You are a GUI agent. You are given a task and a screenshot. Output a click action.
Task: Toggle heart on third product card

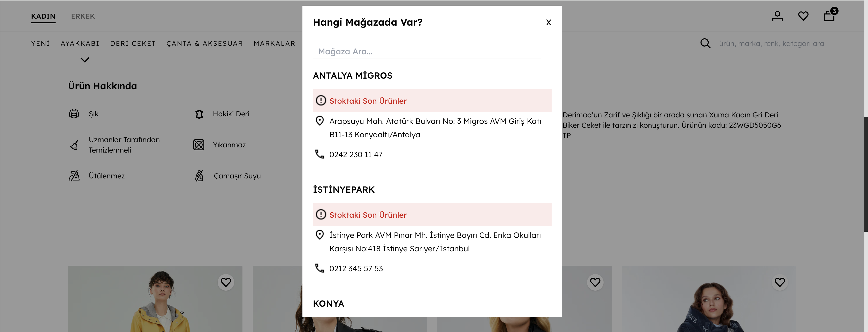click(x=595, y=282)
